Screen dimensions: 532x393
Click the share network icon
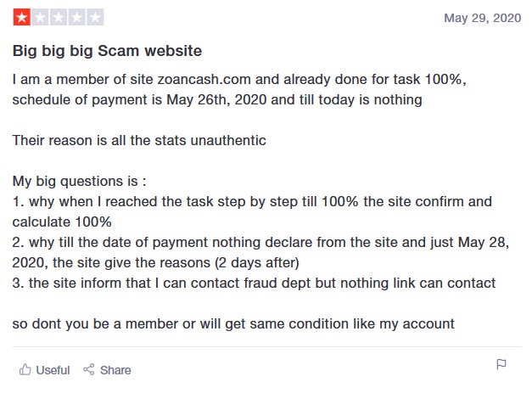[x=89, y=369]
